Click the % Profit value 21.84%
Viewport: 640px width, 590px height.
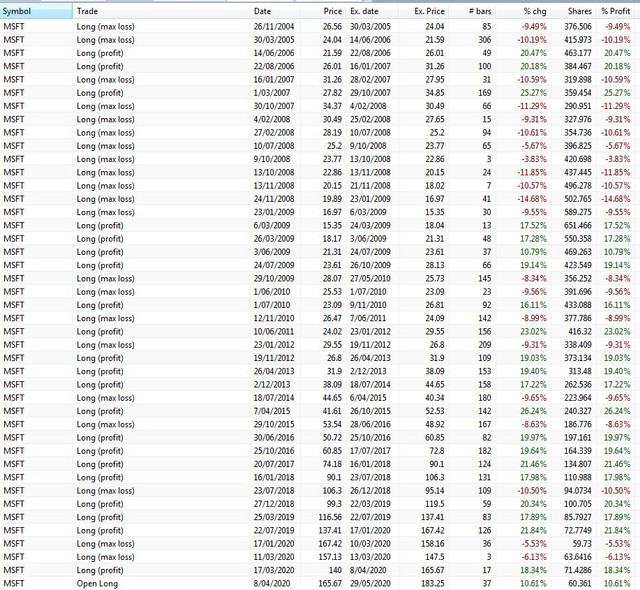pos(617,530)
